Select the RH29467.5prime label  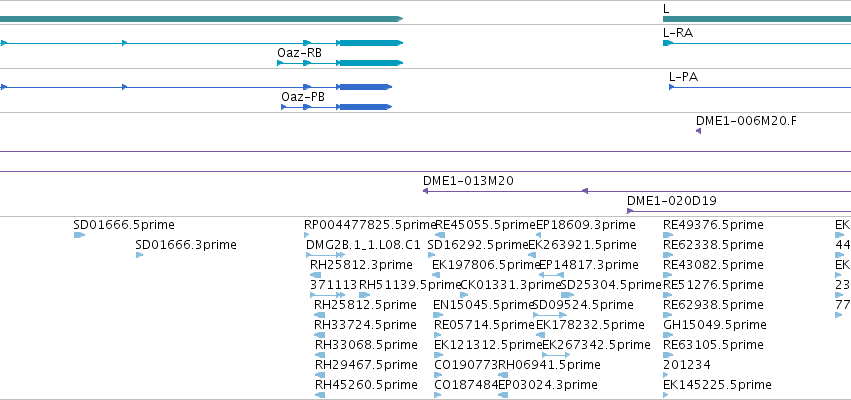(x=366, y=365)
